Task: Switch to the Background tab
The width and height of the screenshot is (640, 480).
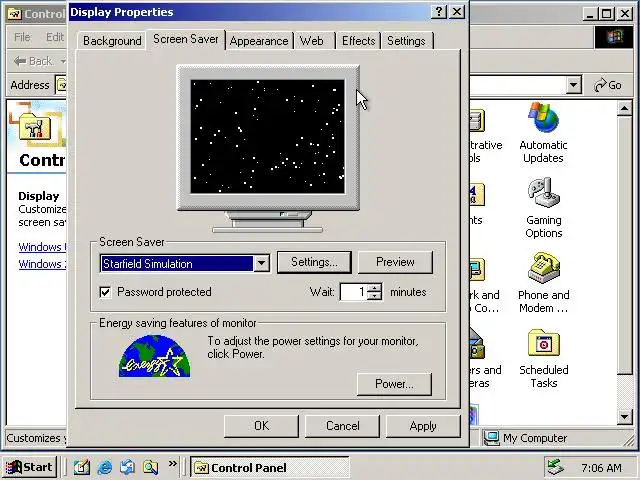Action: point(112,41)
